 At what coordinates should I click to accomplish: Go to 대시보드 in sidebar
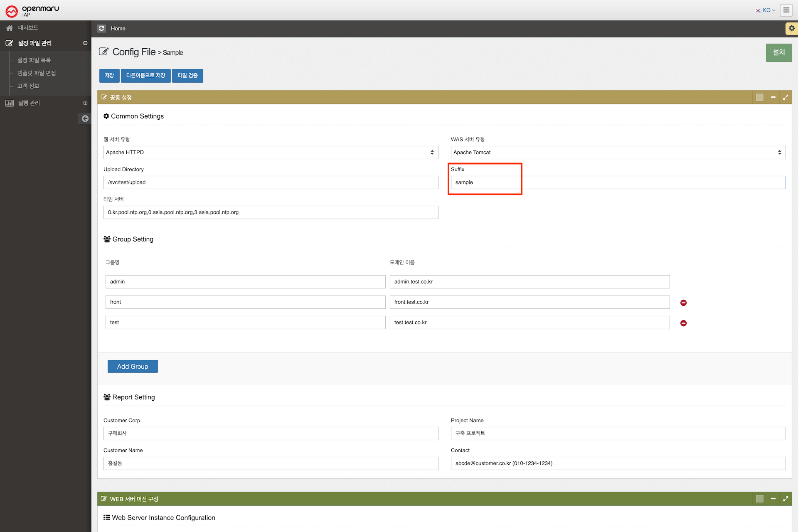28,28
